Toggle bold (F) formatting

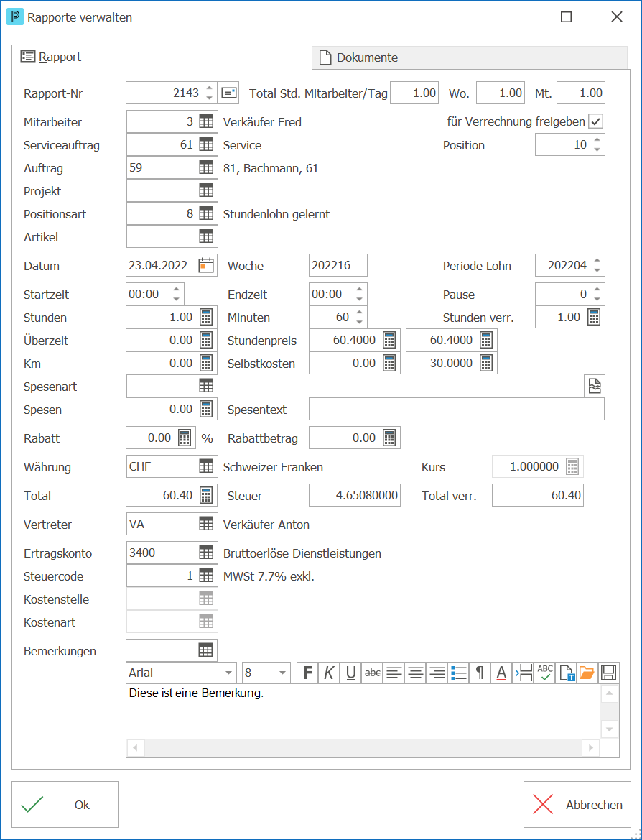coord(307,673)
